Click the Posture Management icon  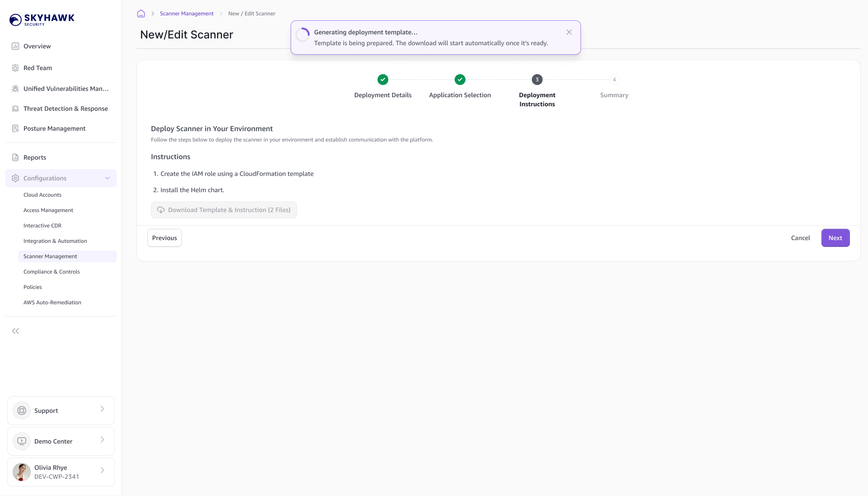point(15,128)
